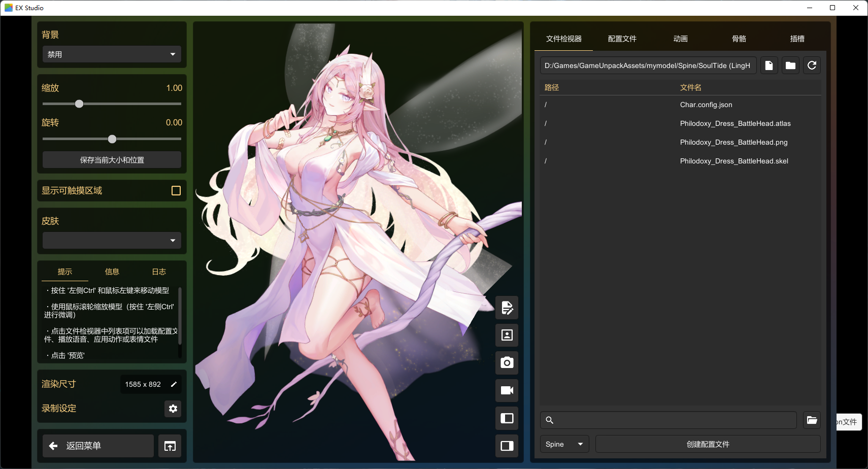868x469 pixels.
Task: Click the 路径 column header
Action: click(x=552, y=87)
